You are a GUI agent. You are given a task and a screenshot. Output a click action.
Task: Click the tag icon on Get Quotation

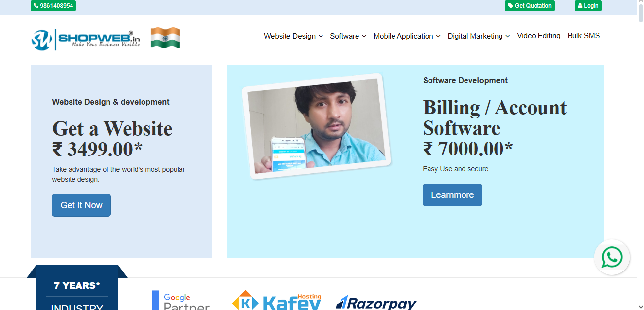[x=511, y=6]
